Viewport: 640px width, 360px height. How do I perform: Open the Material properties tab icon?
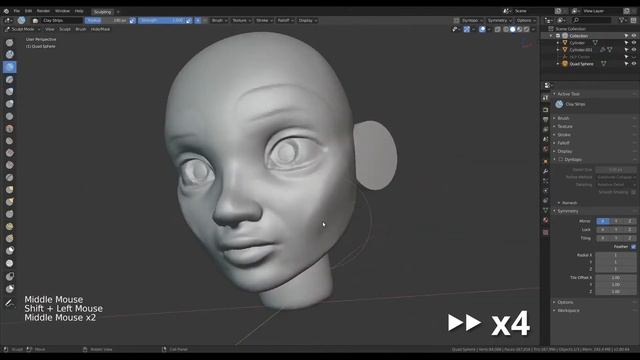[x=546, y=220]
